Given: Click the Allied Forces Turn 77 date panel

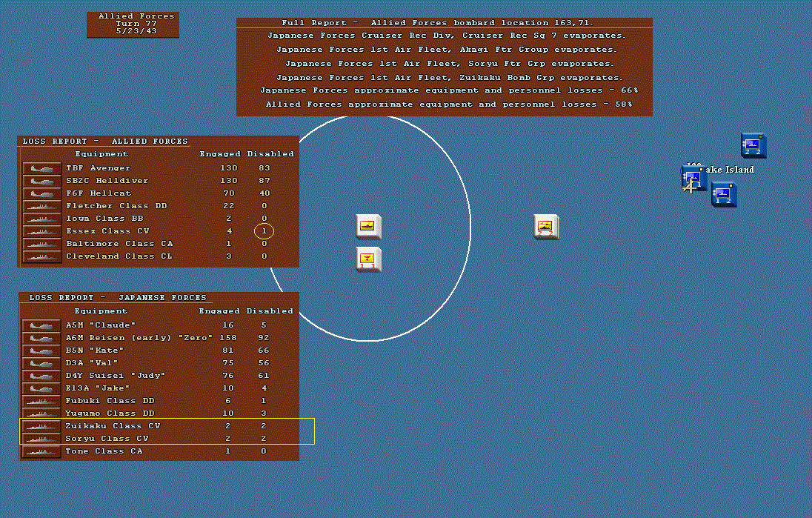Looking at the screenshot, I should click(133, 24).
